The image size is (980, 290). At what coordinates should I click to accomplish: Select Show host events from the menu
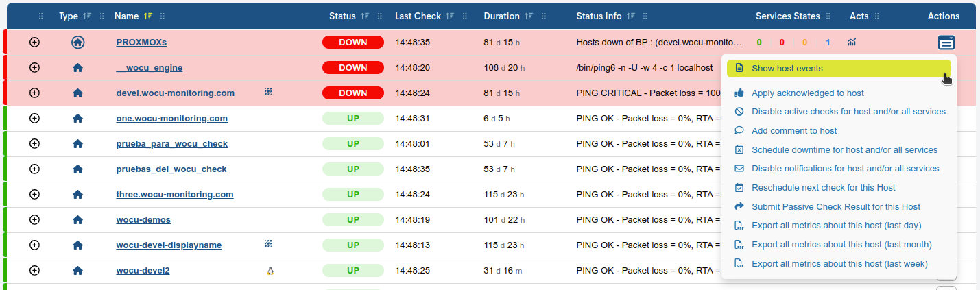pos(787,69)
